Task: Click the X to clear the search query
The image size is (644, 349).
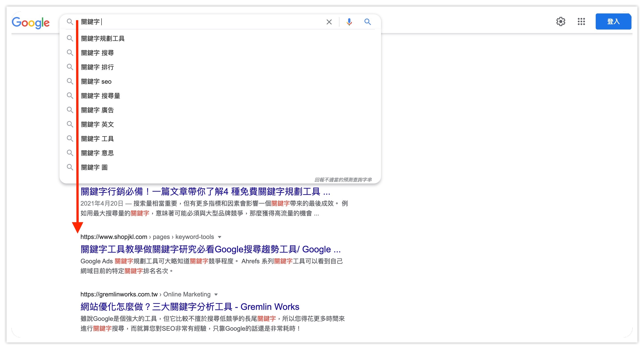Action: point(329,22)
